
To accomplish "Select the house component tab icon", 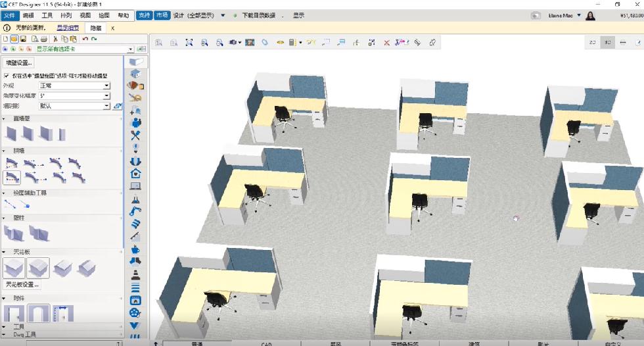I will tap(135, 174).
